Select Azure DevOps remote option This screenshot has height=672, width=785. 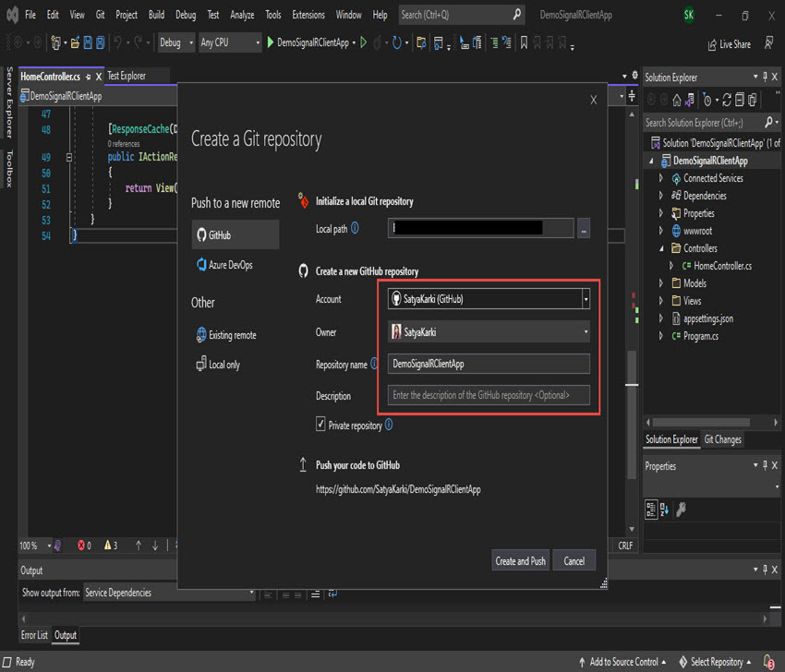pyautogui.click(x=224, y=265)
